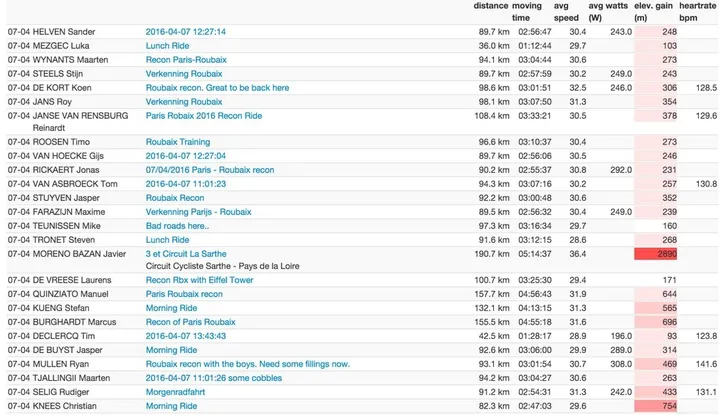Click the 'distance' column header

(490, 6)
